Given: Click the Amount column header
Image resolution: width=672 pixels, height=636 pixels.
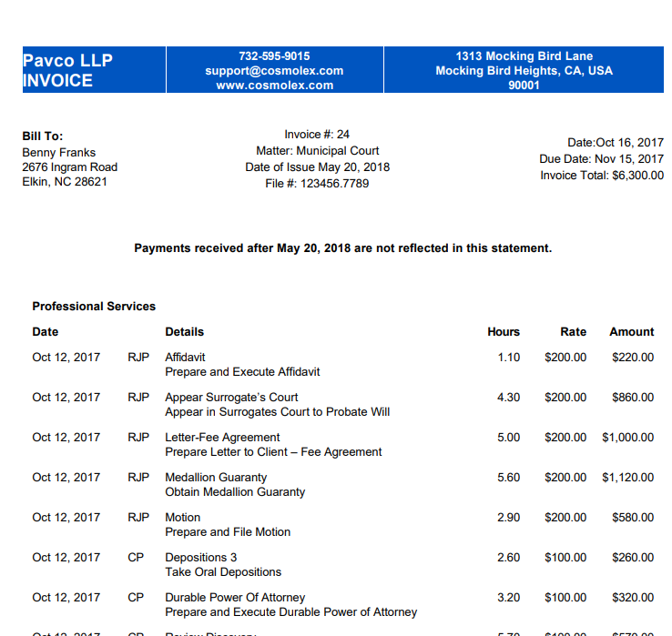Looking at the screenshot, I should 632,332.
